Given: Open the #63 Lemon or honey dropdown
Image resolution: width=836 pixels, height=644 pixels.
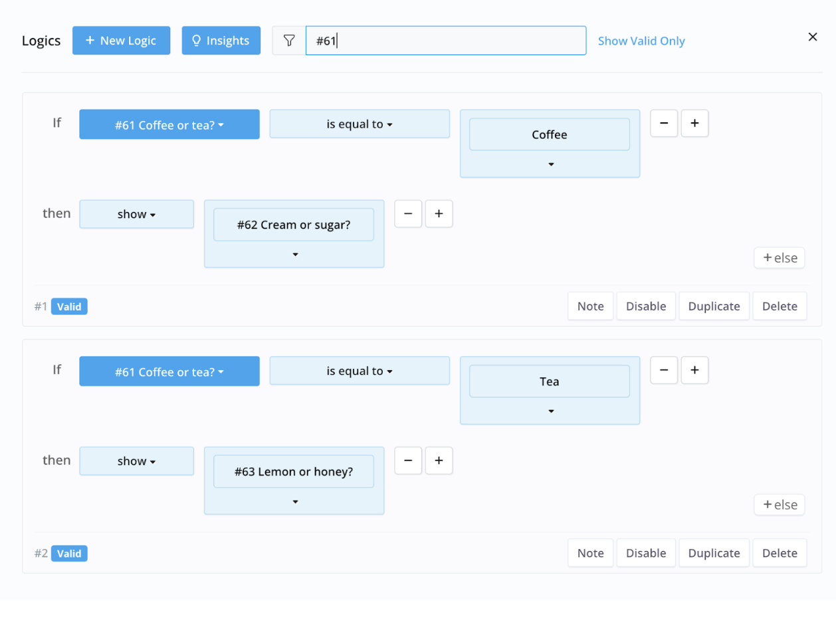Looking at the screenshot, I should pyautogui.click(x=294, y=502).
